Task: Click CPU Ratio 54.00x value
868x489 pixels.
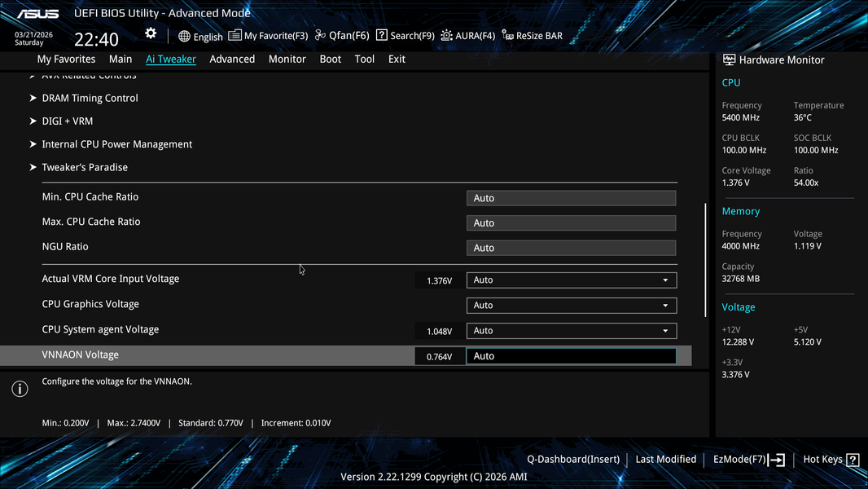Action: (x=806, y=183)
